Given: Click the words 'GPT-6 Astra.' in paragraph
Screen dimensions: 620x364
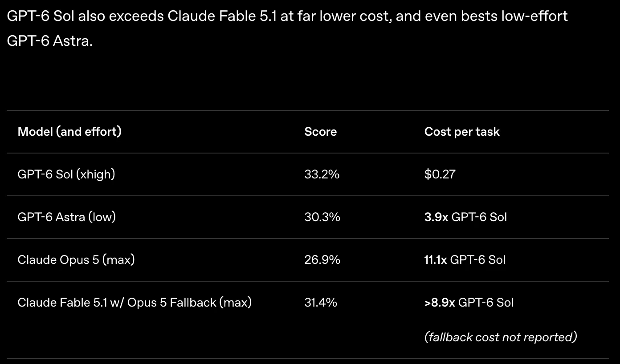Looking at the screenshot, I should tap(50, 40).
